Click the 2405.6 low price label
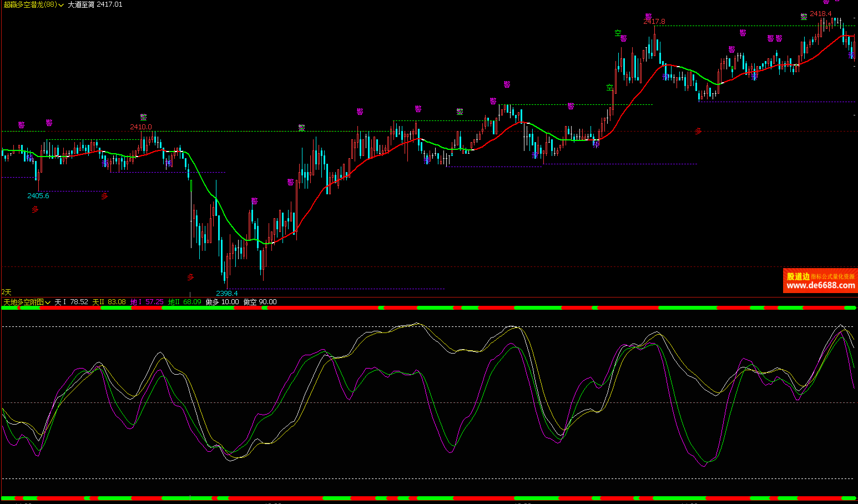The width and height of the screenshot is (858, 504). coord(38,195)
